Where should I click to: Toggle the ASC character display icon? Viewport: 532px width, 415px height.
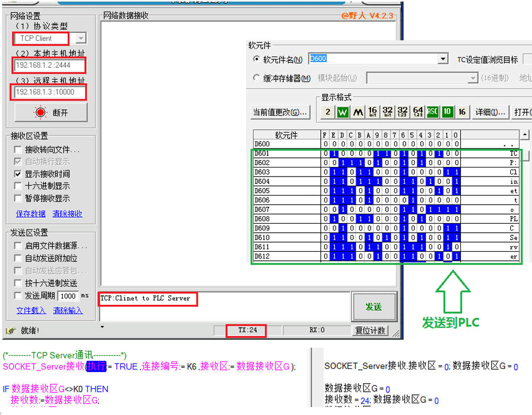point(433,112)
